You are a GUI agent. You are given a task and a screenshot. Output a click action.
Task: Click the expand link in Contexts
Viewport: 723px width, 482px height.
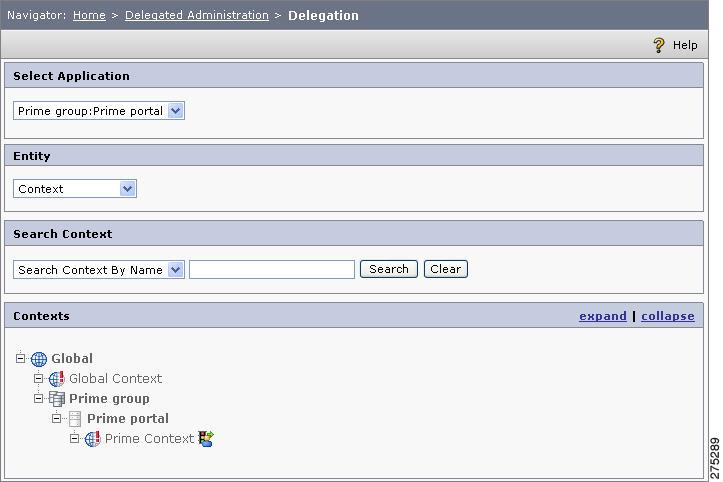pyautogui.click(x=603, y=316)
